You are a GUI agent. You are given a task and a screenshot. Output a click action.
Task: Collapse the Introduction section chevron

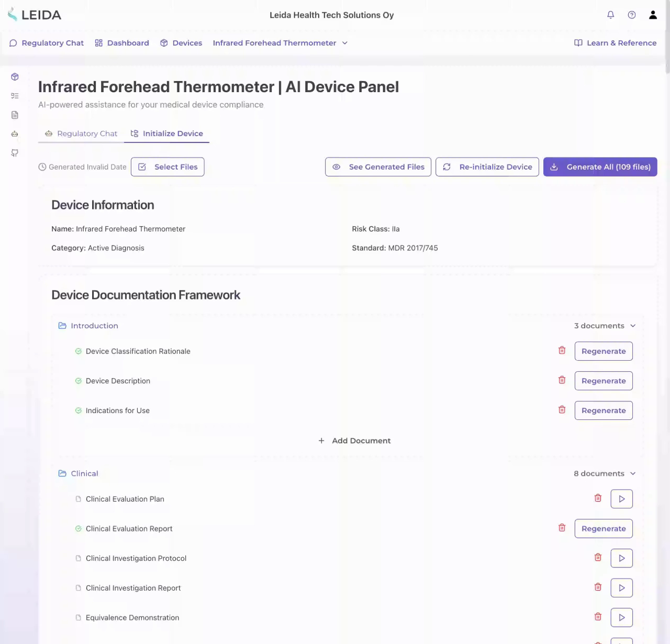(x=633, y=326)
